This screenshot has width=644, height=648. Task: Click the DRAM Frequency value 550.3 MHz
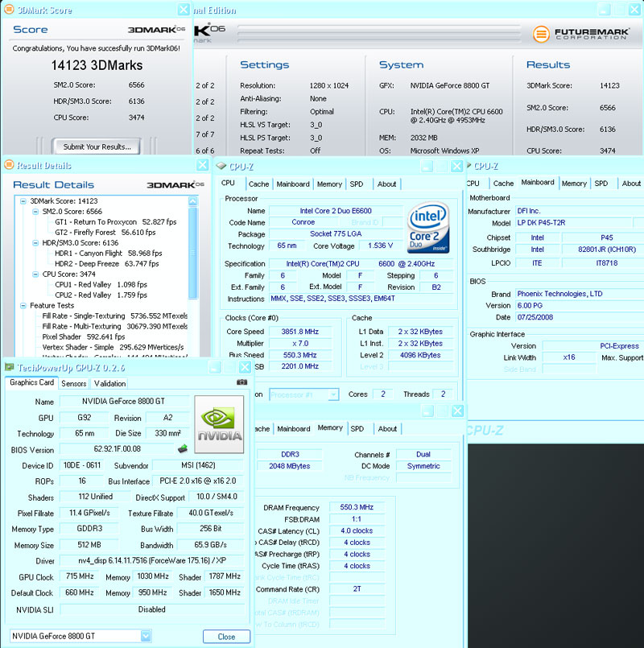tap(357, 507)
